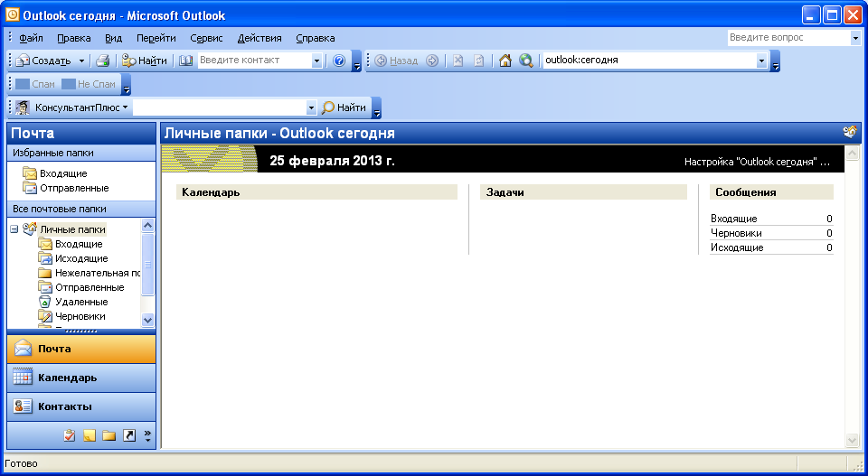
Task: Select the Удаленные folder
Action: 73,302
